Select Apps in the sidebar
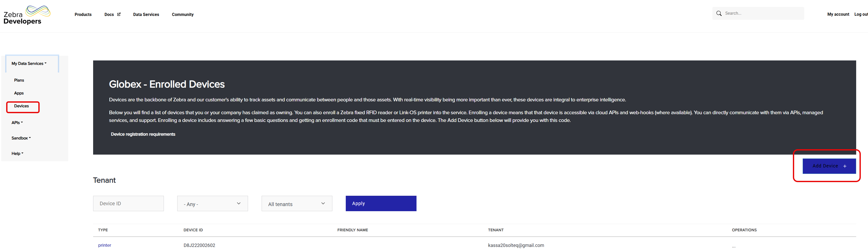 [19, 93]
